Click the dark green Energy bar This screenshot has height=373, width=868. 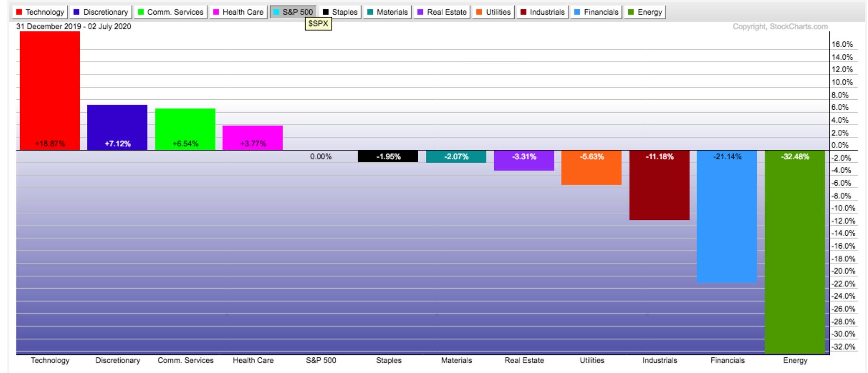795,252
